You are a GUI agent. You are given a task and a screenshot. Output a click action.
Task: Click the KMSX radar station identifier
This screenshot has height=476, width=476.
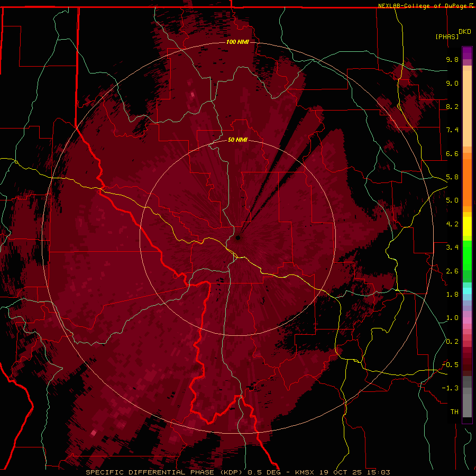click(x=305, y=472)
